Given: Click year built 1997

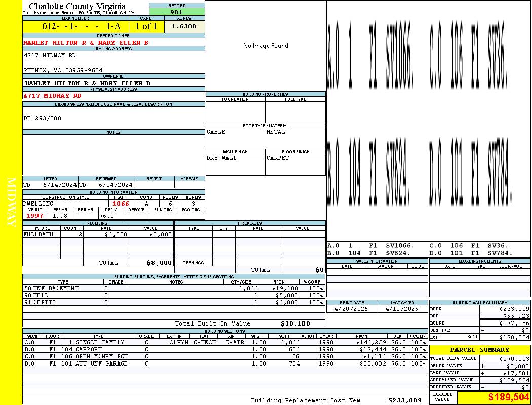Looking at the screenshot, I should [x=34, y=216].
